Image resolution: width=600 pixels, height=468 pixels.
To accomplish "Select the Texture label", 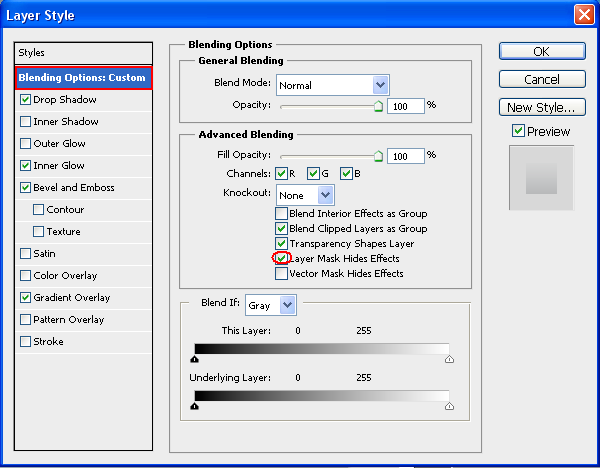I will (64, 232).
